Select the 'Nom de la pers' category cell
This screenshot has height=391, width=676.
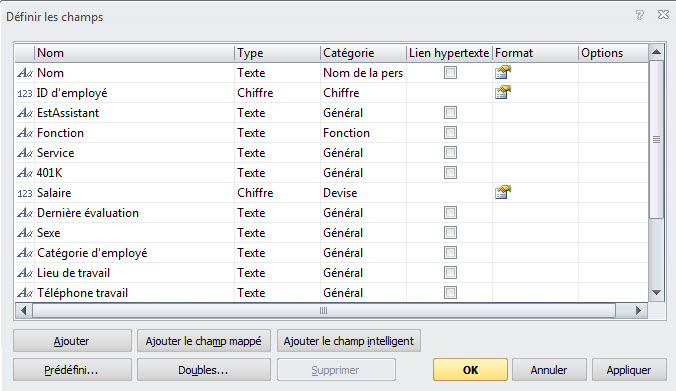tap(363, 73)
